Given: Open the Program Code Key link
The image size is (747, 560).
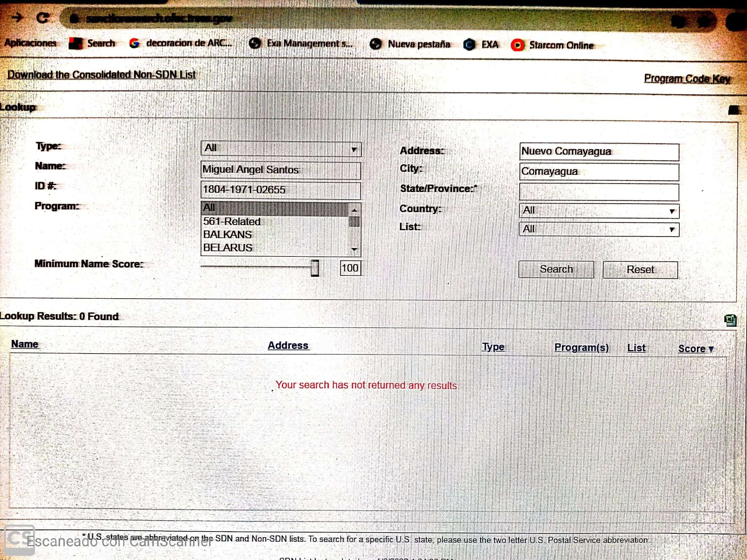Looking at the screenshot, I should (687, 79).
